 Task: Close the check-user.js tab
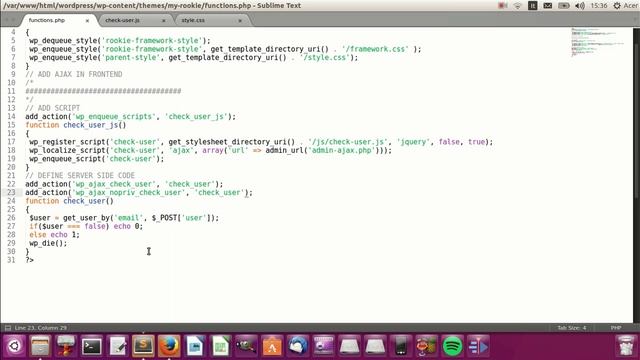point(164,20)
